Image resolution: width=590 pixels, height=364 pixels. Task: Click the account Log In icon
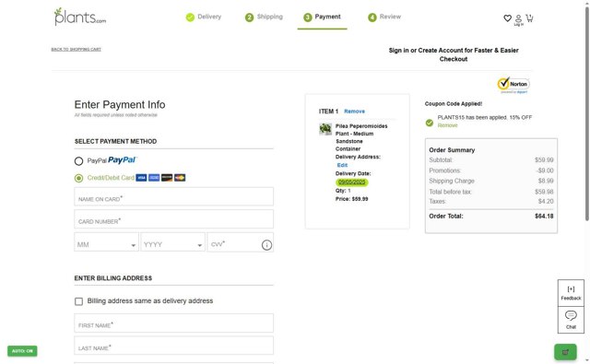[518, 20]
